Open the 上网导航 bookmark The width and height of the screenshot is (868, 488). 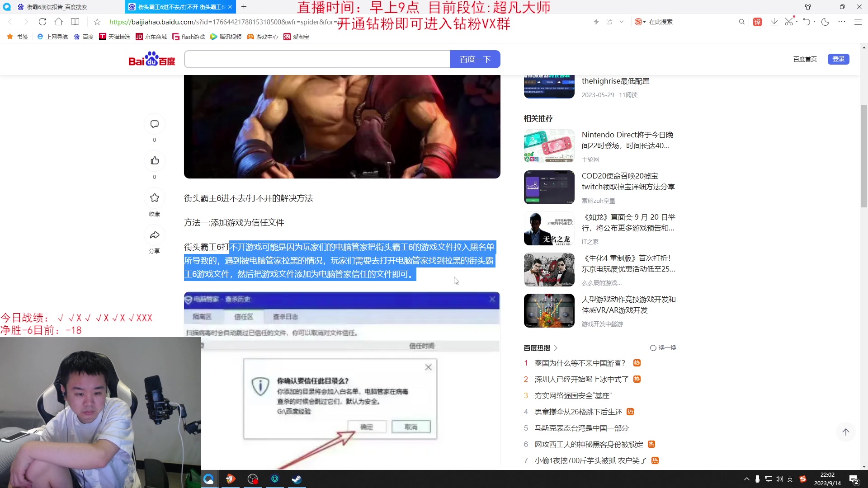(52, 37)
